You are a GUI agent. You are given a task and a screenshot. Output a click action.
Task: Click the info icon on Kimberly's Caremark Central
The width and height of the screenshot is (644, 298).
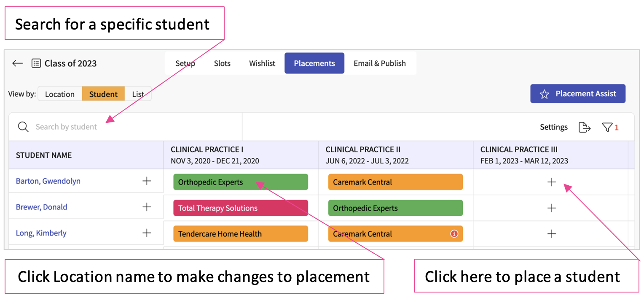pyautogui.click(x=454, y=234)
